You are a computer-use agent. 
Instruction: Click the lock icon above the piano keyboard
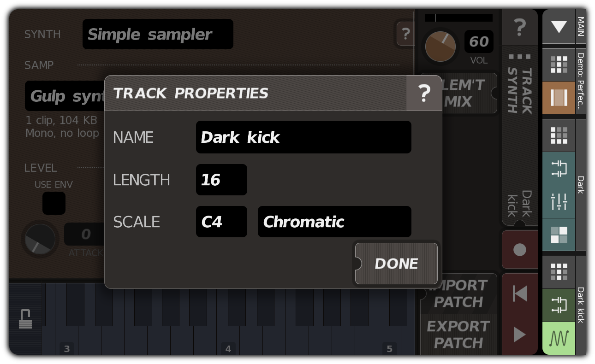point(26,318)
